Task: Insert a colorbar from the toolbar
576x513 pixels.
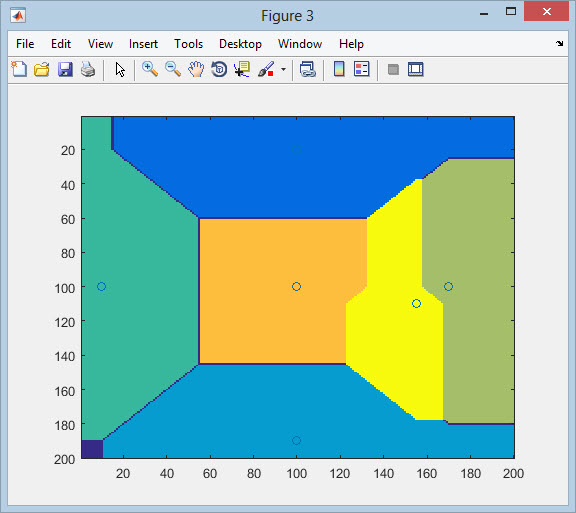Action: tap(339, 69)
